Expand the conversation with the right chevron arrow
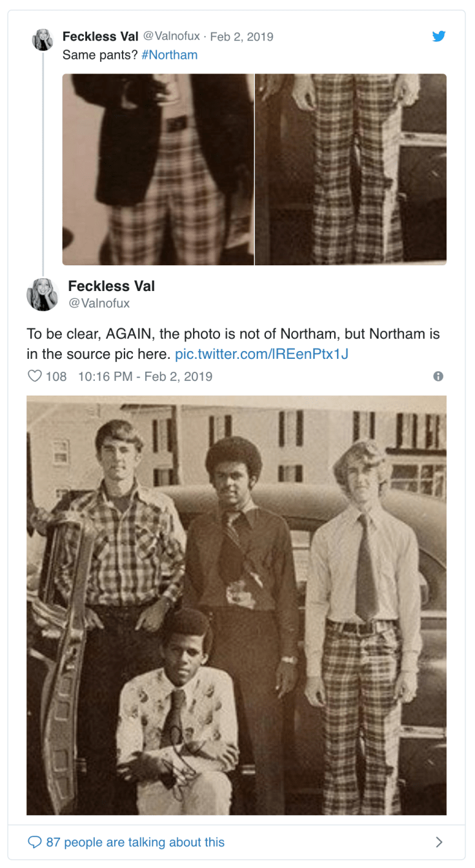The image size is (475, 868). (x=439, y=842)
